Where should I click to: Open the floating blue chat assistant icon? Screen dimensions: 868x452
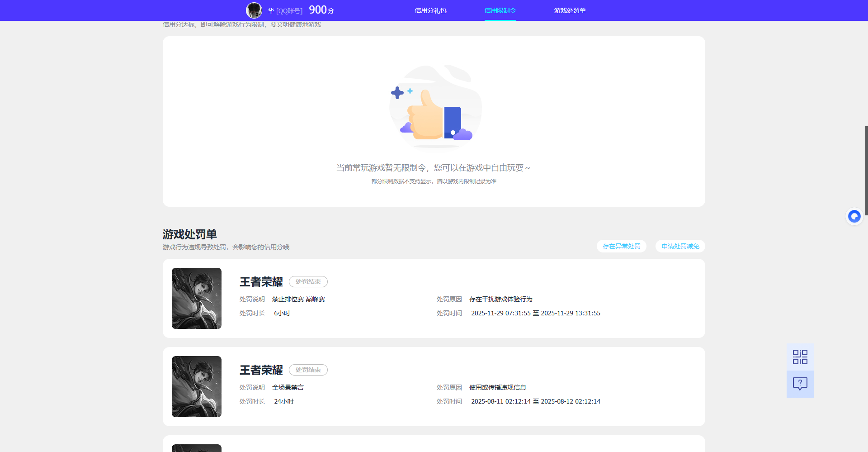click(x=854, y=217)
